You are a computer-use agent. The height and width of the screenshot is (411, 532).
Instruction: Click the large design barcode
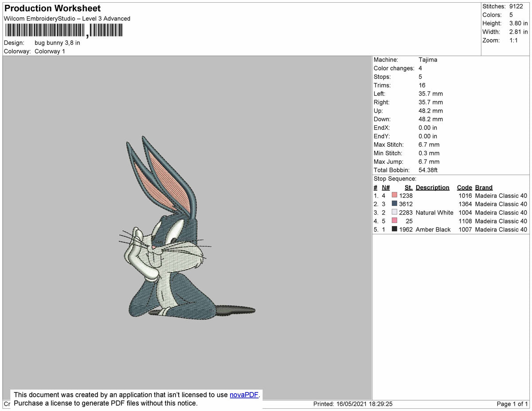click(x=44, y=30)
